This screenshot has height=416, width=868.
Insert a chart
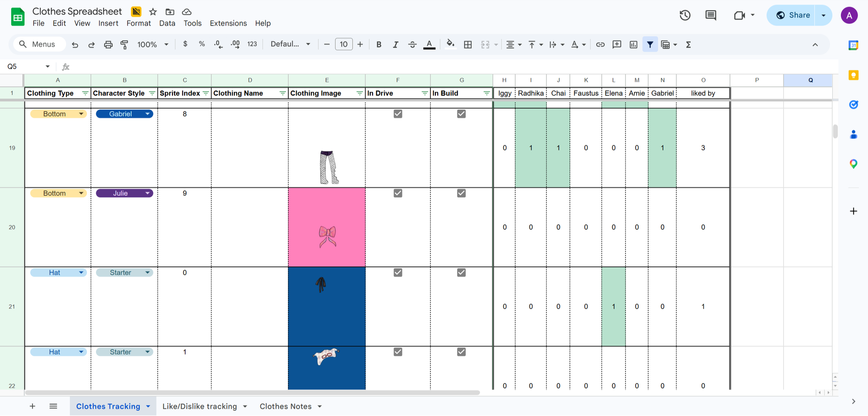coord(634,44)
